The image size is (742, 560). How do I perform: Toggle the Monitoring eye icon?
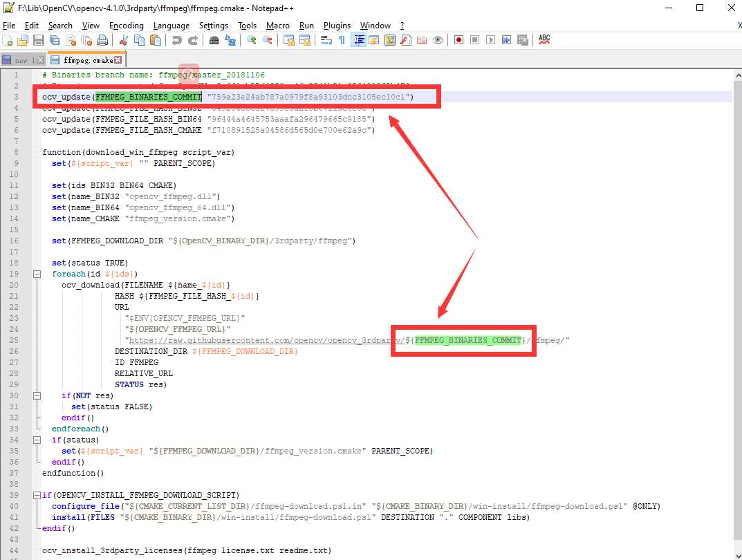438,40
